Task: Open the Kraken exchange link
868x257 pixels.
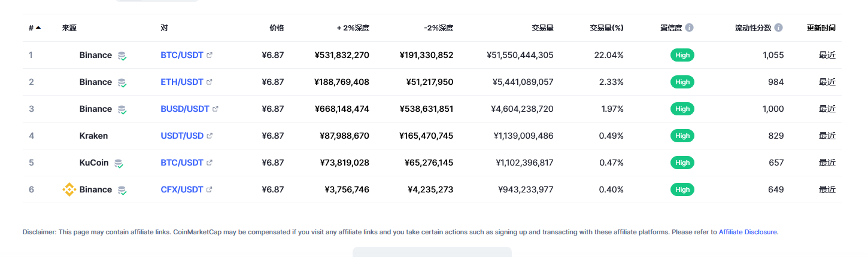Action: click(x=93, y=136)
